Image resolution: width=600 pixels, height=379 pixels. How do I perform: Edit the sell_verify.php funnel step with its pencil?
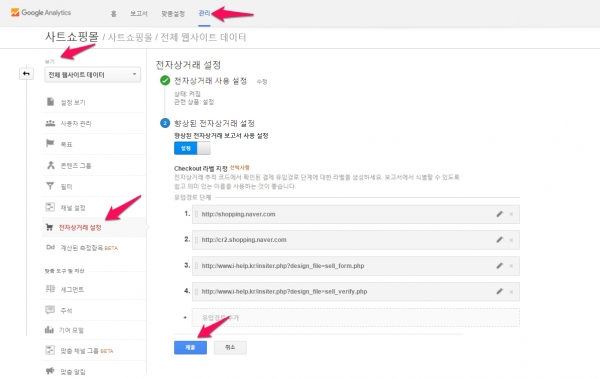(x=499, y=291)
